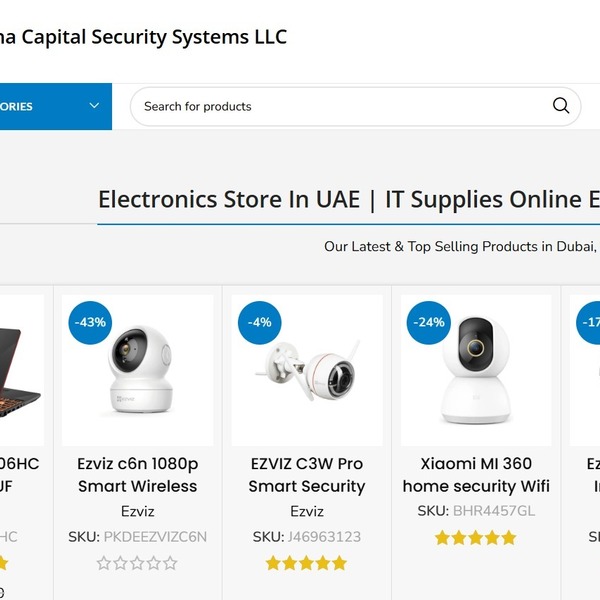Click the five-star rating under Xiaomi MI 360
Screen dimensions: 600x600
pyautogui.click(x=475, y=538)
